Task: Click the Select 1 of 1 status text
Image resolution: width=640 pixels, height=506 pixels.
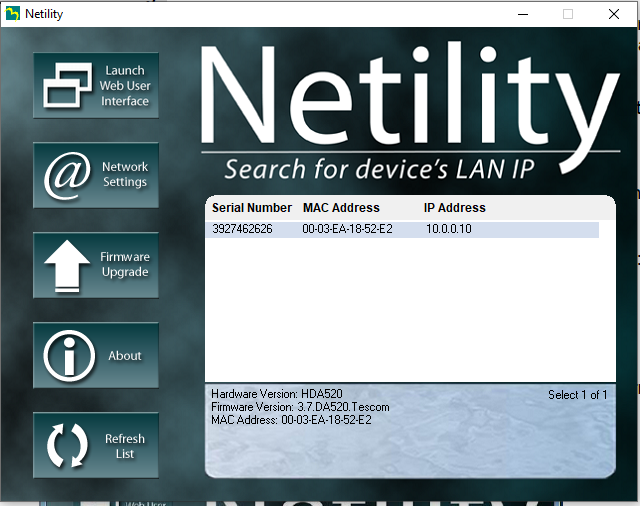Action: [578, 395]
